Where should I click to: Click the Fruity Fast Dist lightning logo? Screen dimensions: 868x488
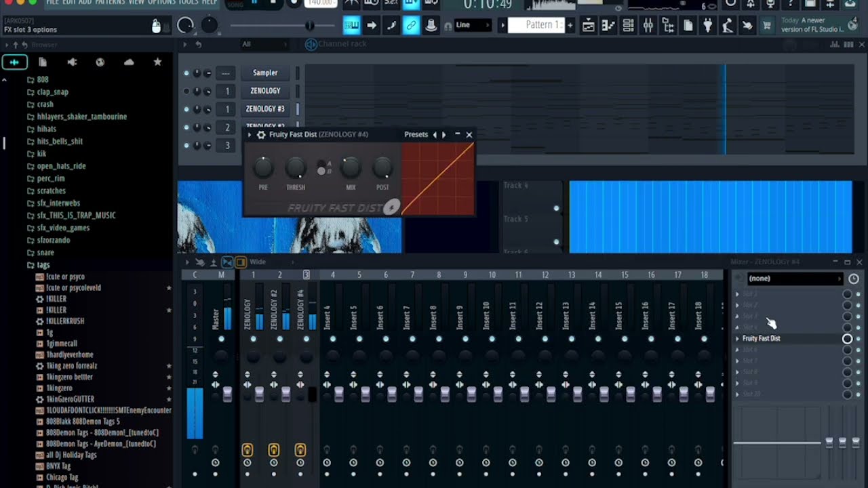[x=391, y=207]
